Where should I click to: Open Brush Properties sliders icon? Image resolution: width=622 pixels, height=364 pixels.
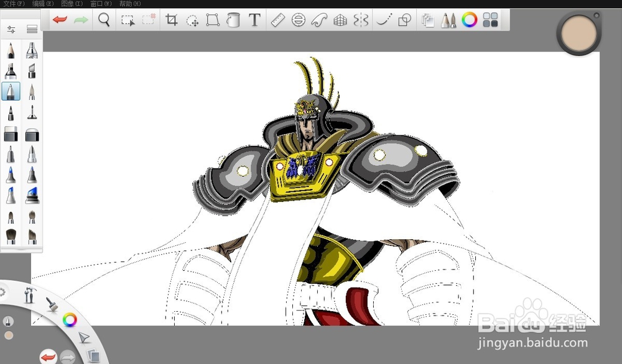[11, 29]
